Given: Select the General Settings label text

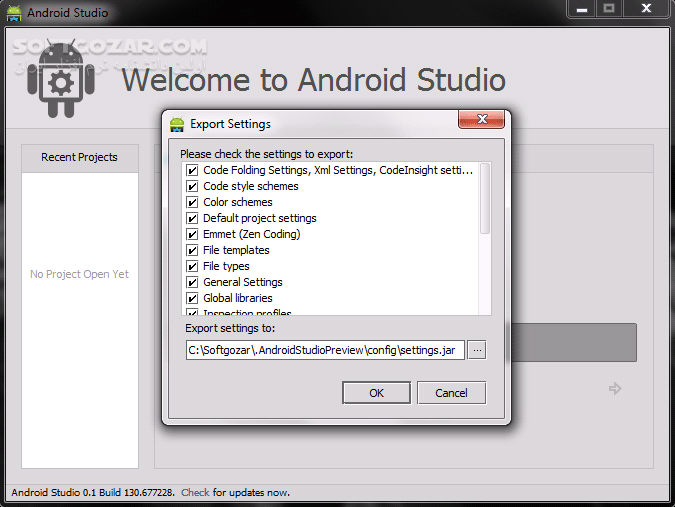Looking at the screenshot, I should (243, 282).
